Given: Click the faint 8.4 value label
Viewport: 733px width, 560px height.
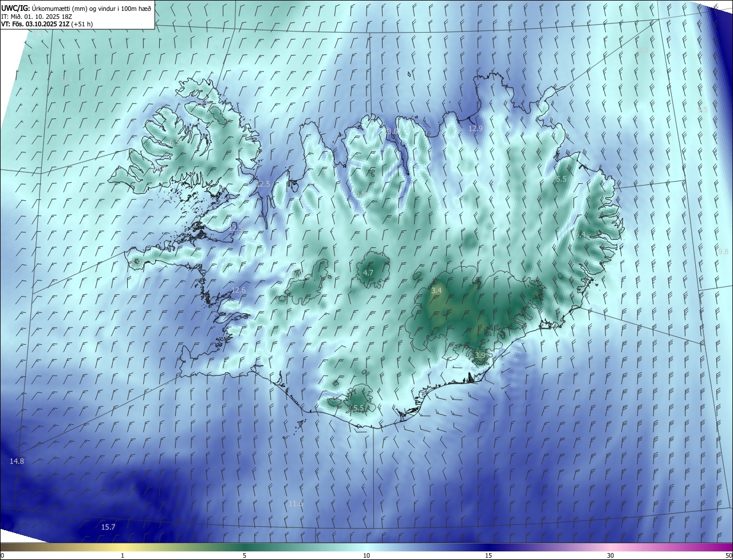Looking at the screenshot, I should pyautogui.click(x=67, y=80).
